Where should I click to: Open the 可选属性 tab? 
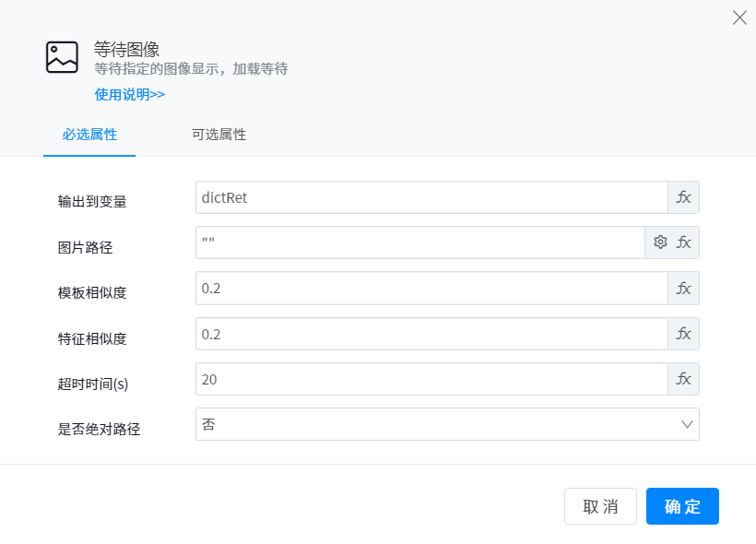click(x=219, y=135)
